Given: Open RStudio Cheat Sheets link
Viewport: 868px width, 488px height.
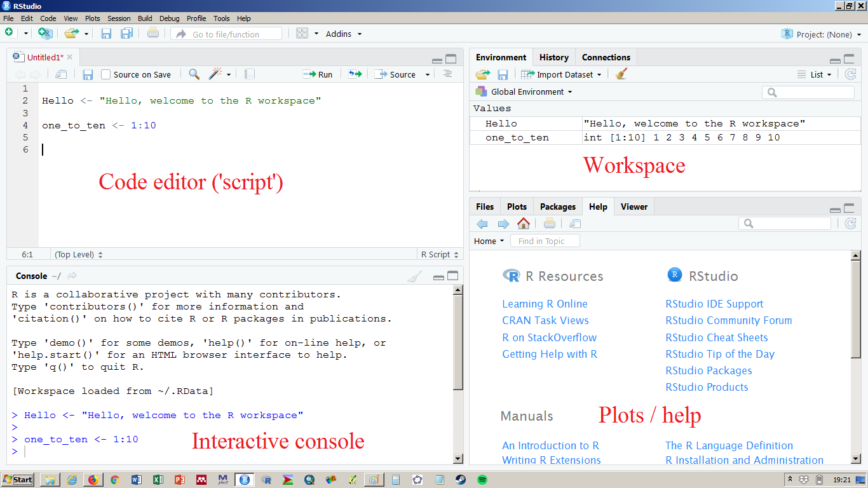Looking at the screenshot, I should [x=716, y=337].
